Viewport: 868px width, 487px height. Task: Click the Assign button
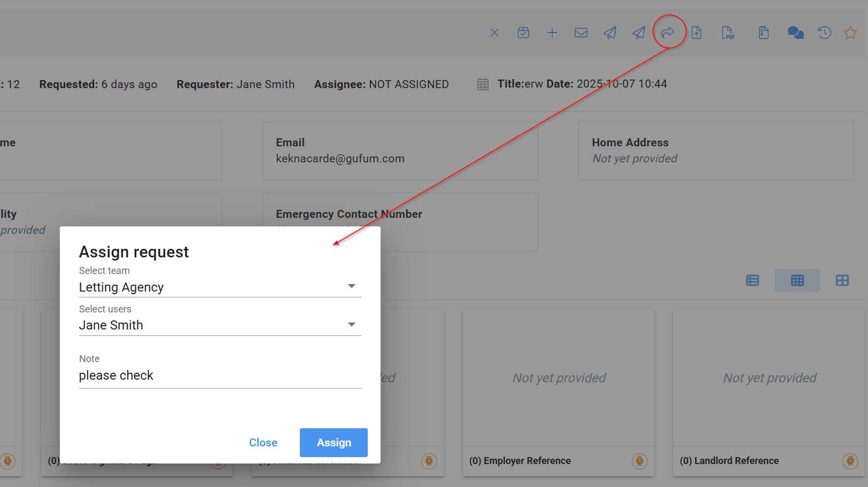(334, 443)
